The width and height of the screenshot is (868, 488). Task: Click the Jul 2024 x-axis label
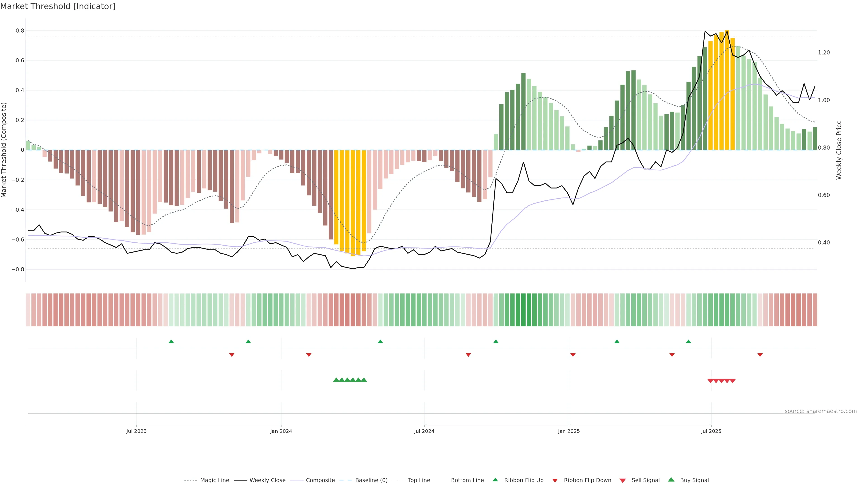424,431
